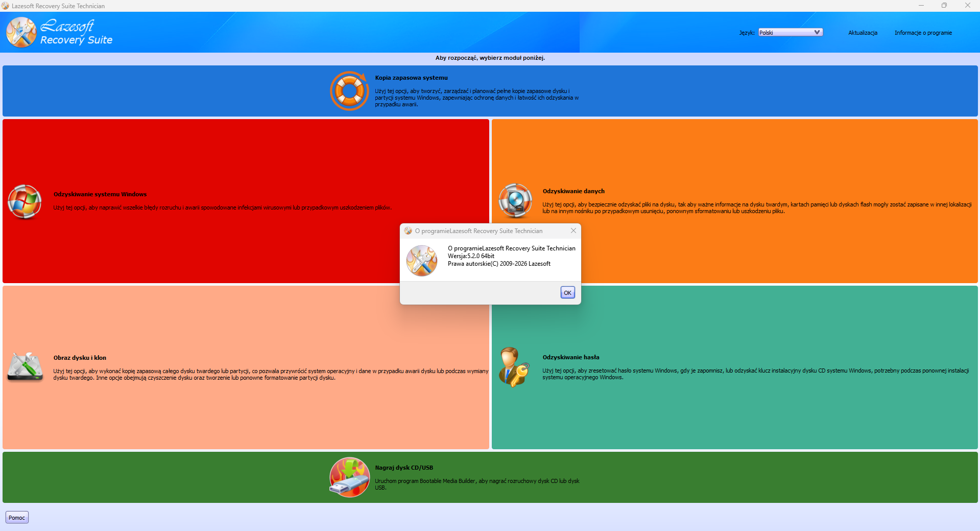Open the Kopia zapasowa systemu module title
Image resolution: width=980 pixels, height=531 pixels.
point(411,78)
